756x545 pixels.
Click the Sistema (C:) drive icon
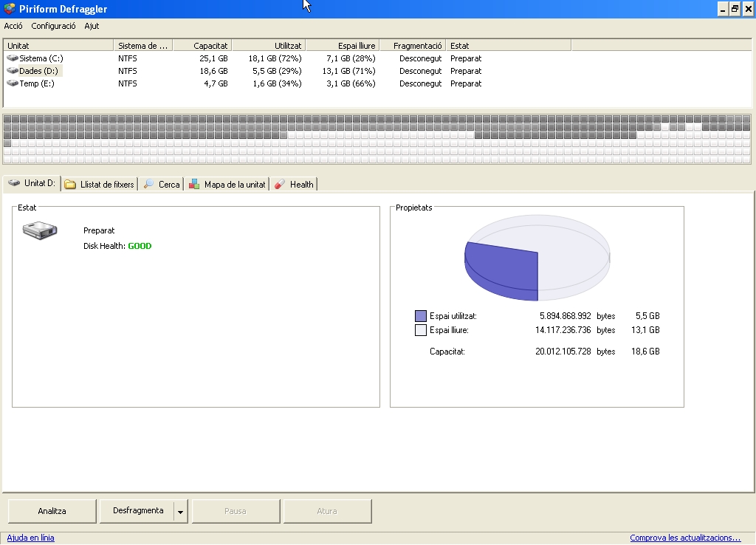pos(13,58)
